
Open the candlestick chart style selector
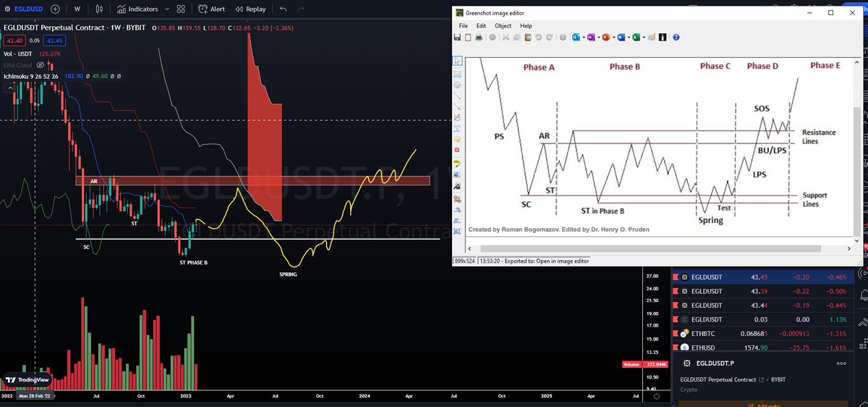pyautogui.click(x=99, y=9)
